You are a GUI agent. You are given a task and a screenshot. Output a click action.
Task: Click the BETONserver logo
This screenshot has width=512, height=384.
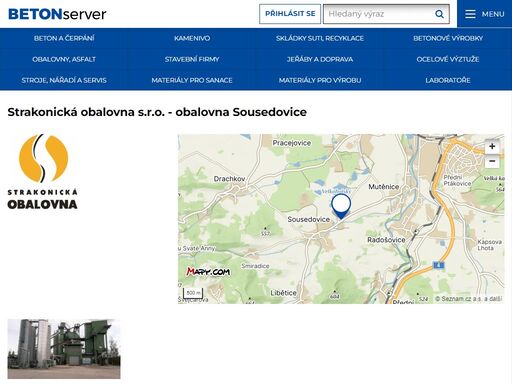[57, 14]
